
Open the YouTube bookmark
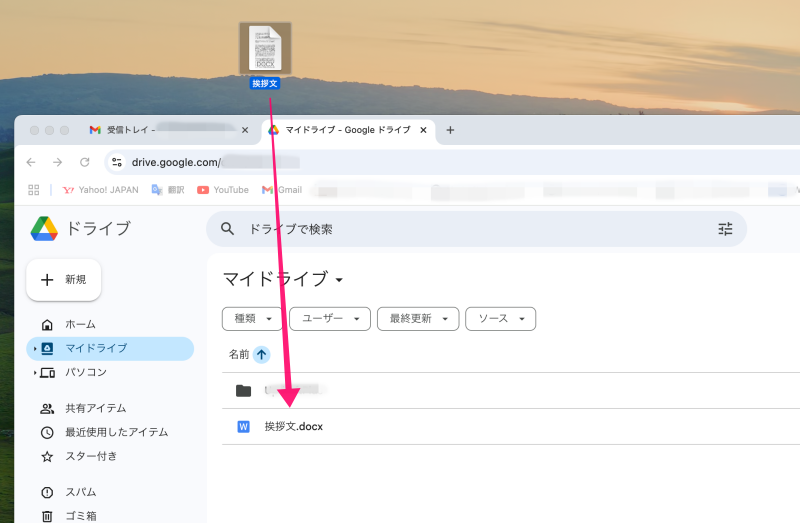(x=223, y=190)
